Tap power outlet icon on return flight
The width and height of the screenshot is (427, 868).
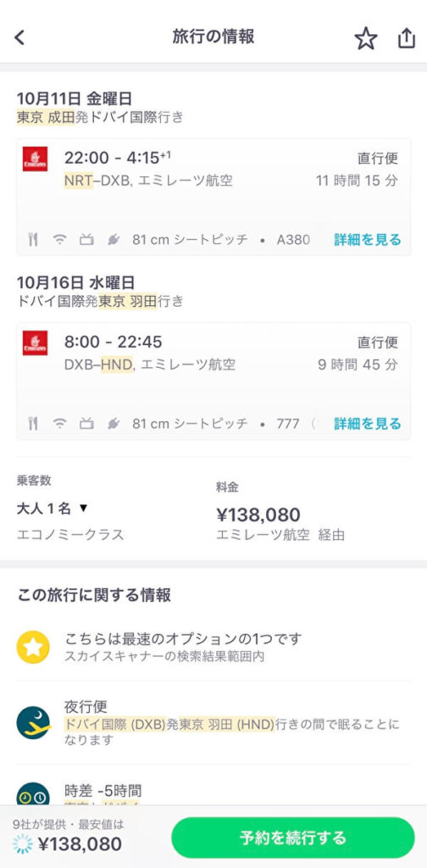pos(114,424)
